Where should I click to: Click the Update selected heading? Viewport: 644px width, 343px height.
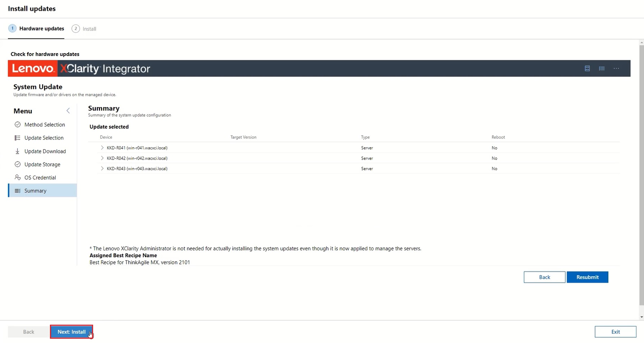109,127
